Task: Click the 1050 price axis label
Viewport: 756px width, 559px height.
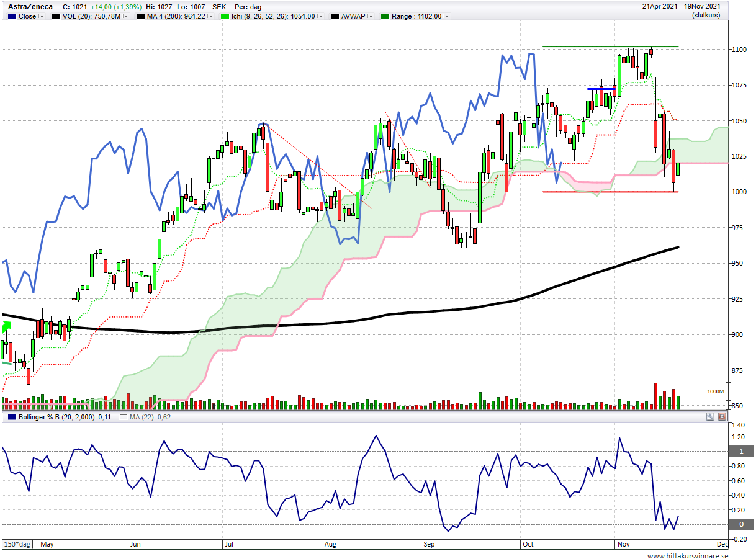Action: pos(738,121)
